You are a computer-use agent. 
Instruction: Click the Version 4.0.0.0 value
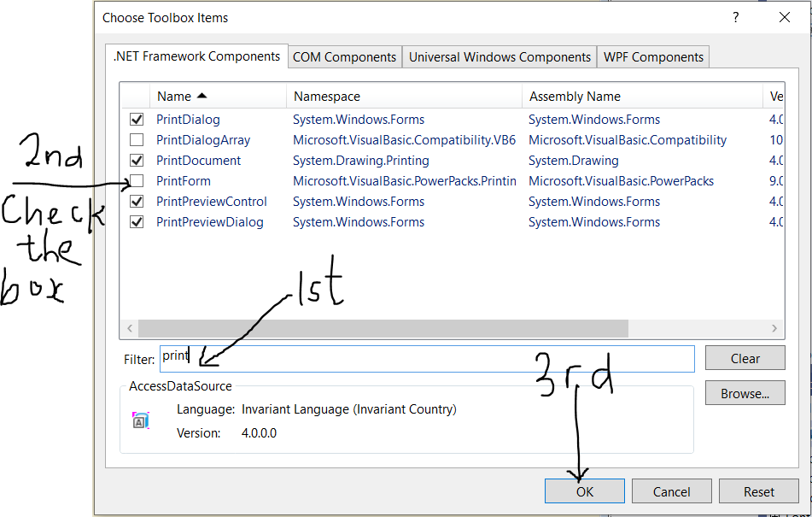tap(259, 433)
